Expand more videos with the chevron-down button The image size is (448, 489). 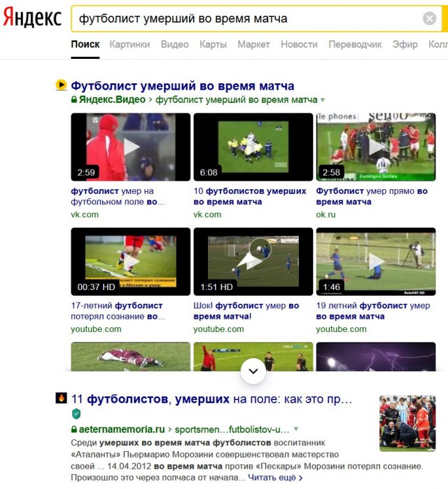[253, 371]
